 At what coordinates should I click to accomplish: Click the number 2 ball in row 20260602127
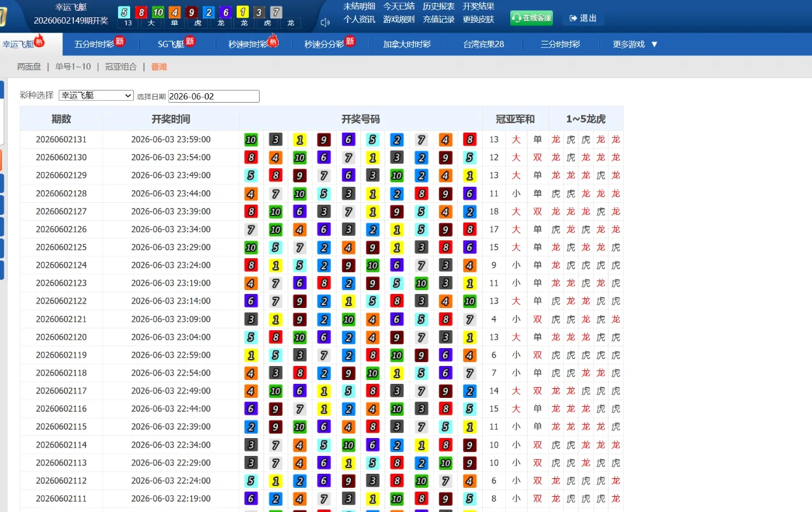(x=470, y=211)
